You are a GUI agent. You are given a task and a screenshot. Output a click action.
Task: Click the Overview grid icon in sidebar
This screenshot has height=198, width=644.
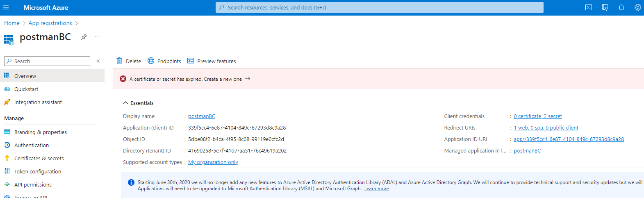7,75
